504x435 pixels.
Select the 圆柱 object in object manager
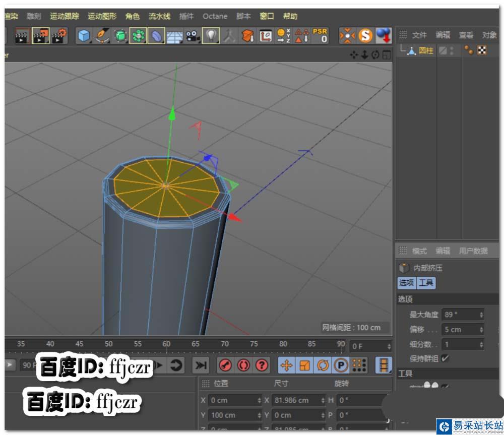click(426, 50)
